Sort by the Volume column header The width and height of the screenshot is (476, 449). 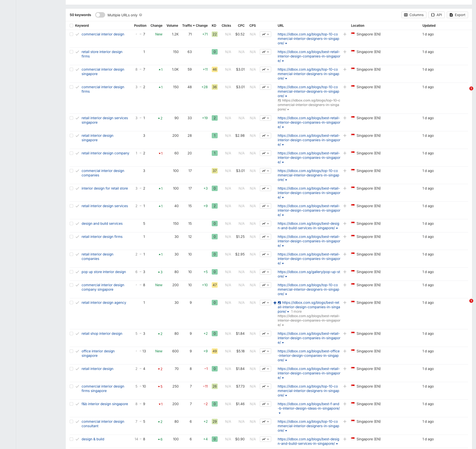pyautogui.click(x=172, y=26)
